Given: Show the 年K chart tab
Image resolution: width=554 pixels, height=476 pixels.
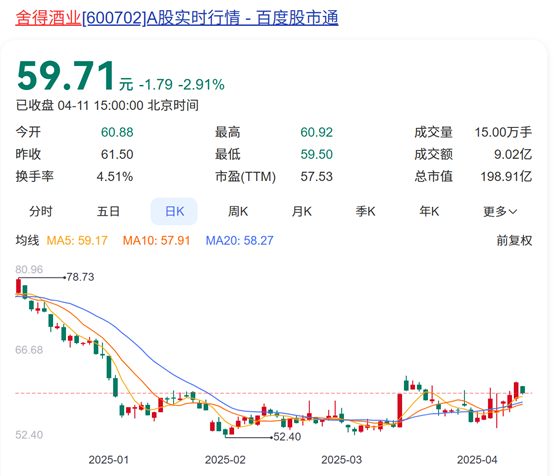Looking at the screenshot, I should click(x=429, y=211).
